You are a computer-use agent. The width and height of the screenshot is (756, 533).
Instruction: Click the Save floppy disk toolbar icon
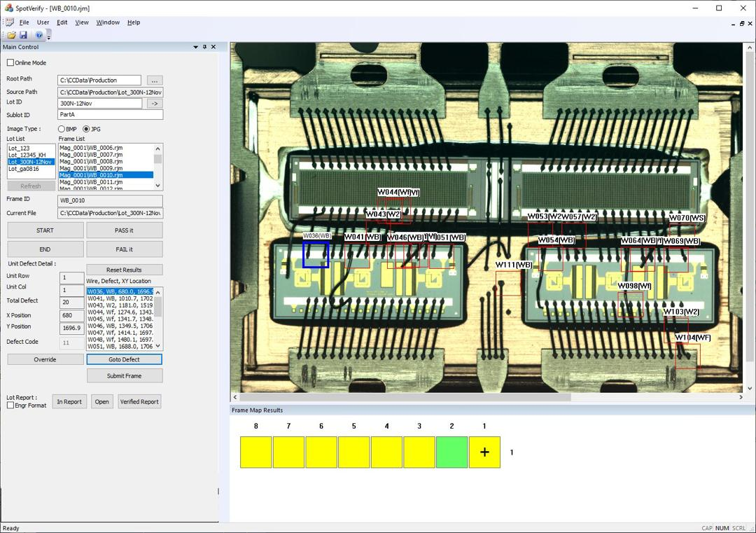coord(23,35)
